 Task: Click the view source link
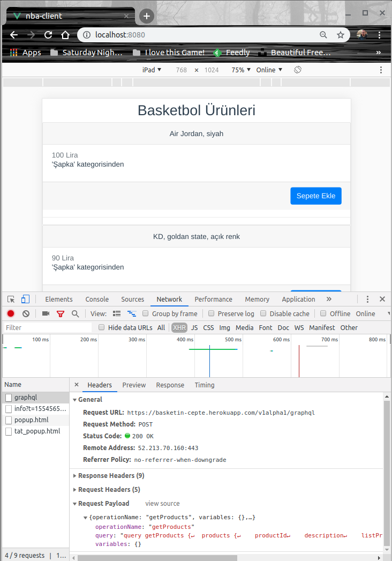click(x=162, y=504)
